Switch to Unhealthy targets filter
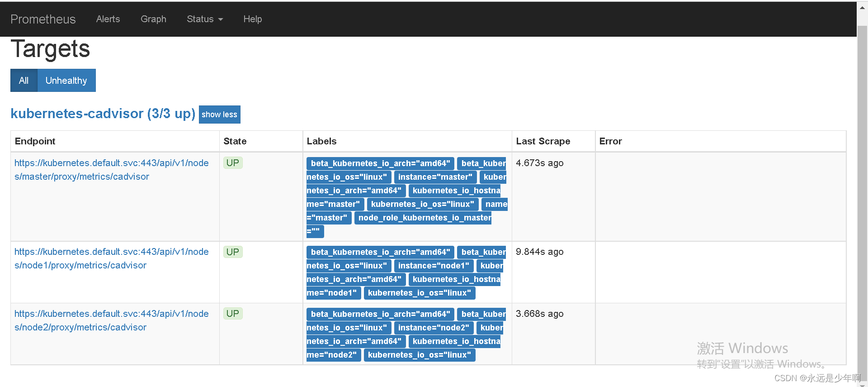This screenshot has width=868, height=387. (x=66, y=80)
